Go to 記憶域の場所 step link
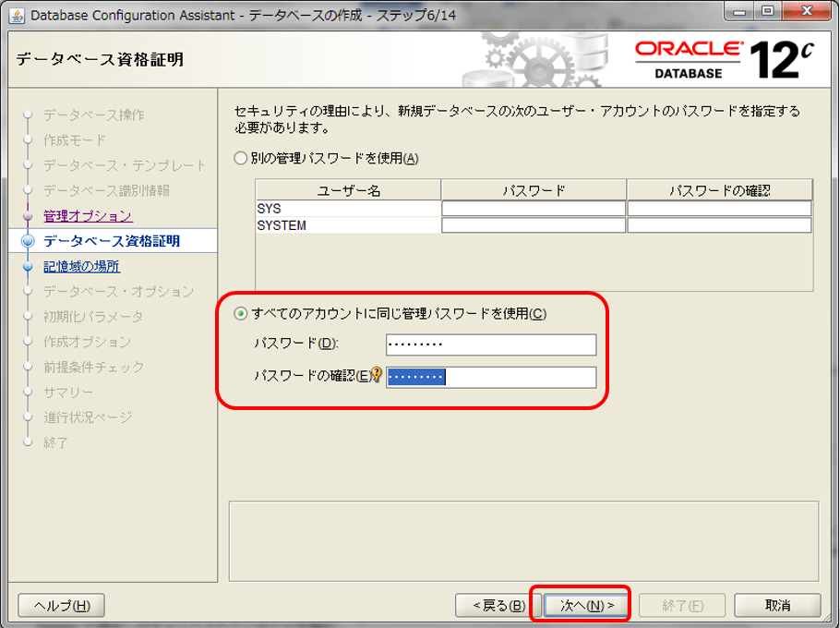The width and height of the screenshot is (840, 628). tap(81, 266)
